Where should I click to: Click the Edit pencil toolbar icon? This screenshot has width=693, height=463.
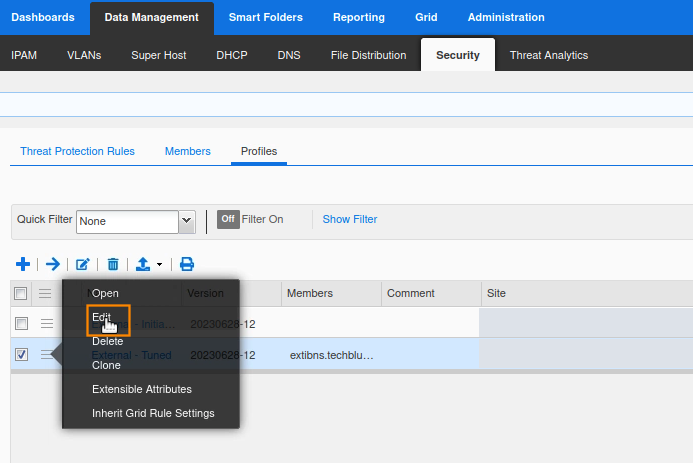(x=83, y=264)
